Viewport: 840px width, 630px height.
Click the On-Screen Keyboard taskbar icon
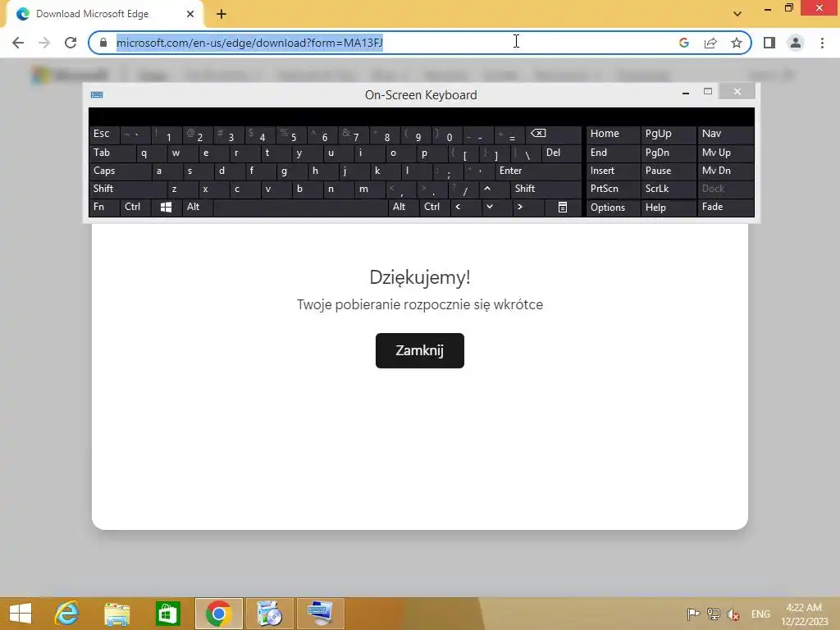click(x=321, y=614)
